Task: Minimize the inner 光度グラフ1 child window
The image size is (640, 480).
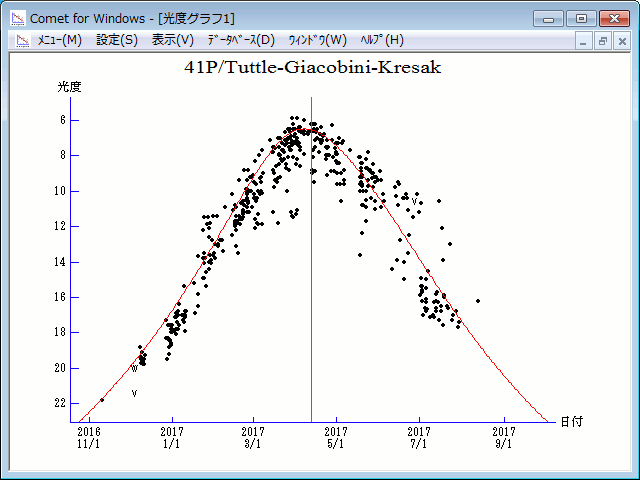Action: point(583,41)
